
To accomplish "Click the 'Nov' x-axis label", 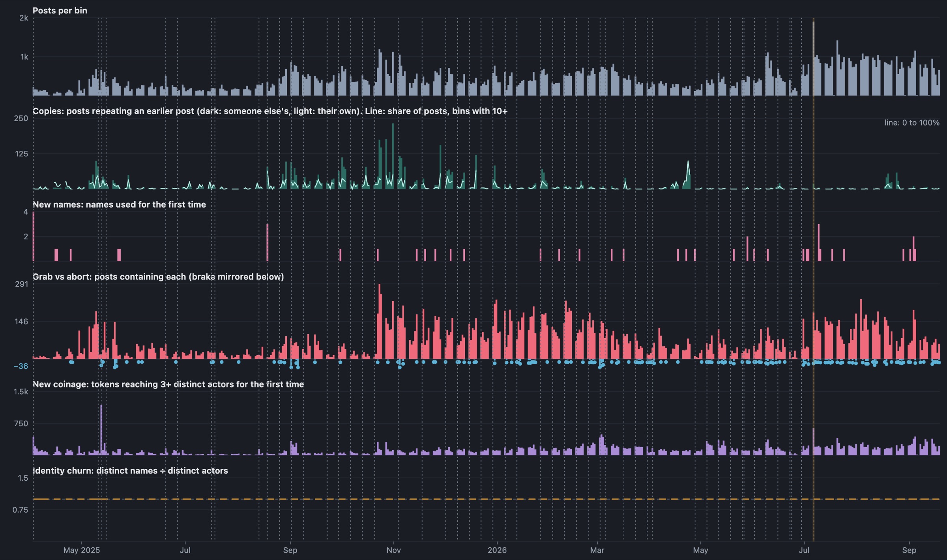I will (393, 550).
